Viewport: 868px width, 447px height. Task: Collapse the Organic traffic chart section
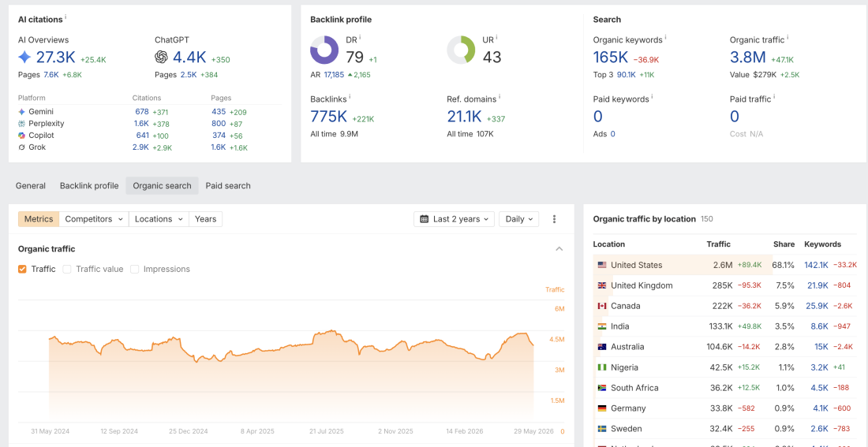pos(559,249)
